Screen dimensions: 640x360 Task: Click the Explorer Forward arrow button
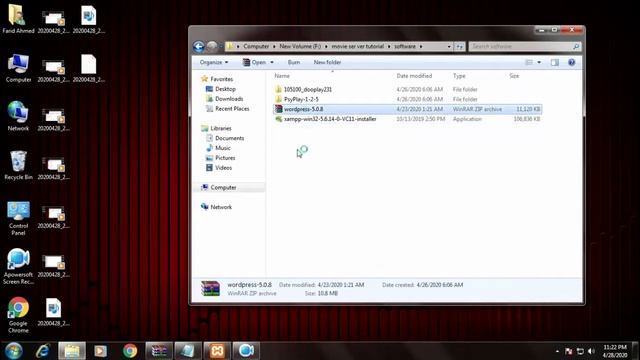(x=212, y=47)
